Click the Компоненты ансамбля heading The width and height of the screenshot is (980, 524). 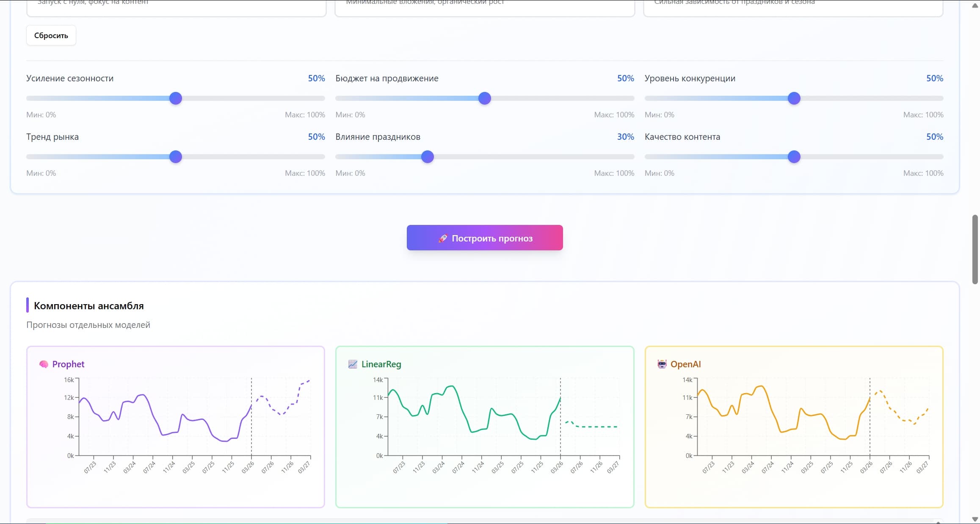89,306
